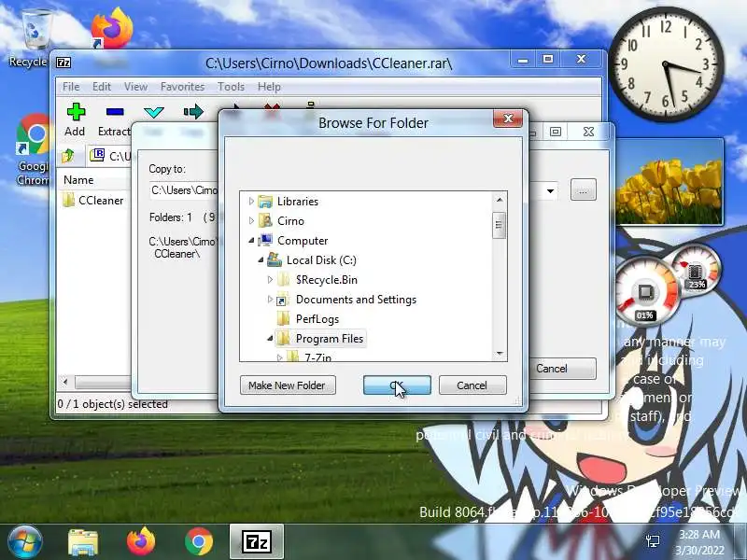Viewport: 747px width, 560px height.
Task: Open the File menu in 7-Zip
Action: [x=71, y=87]
